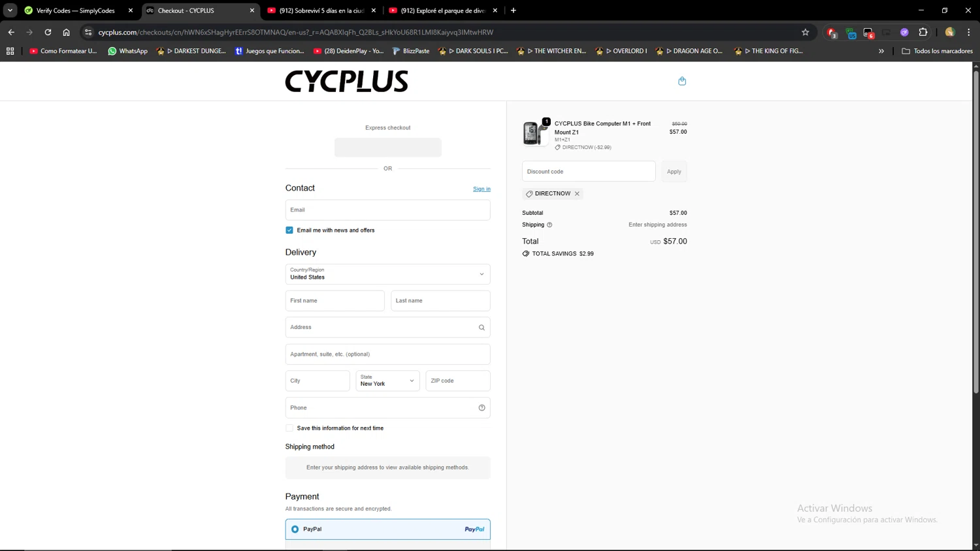
Task: Open the apps grid in bookmarks bar
Action: click(x=10, y=51)
